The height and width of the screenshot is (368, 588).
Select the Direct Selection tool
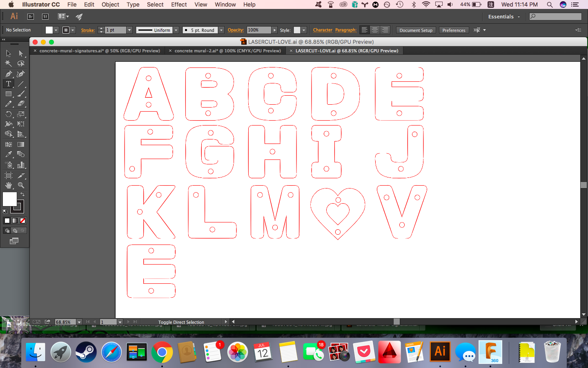pos(21,54)
